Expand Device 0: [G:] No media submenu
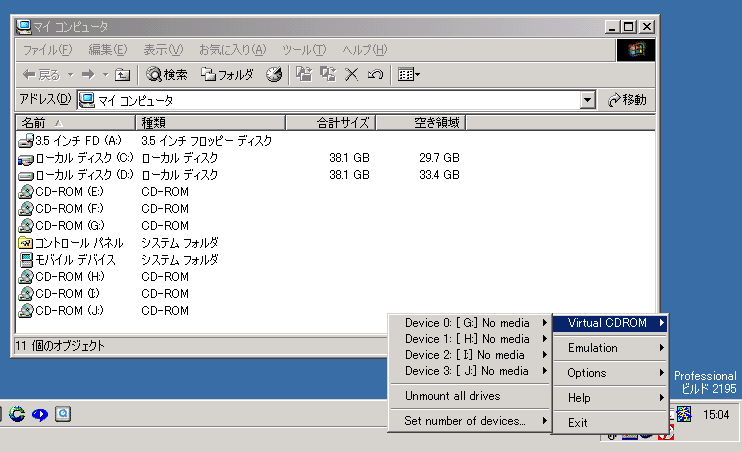This screenshot has width=742, height=452. click(469, 323)
